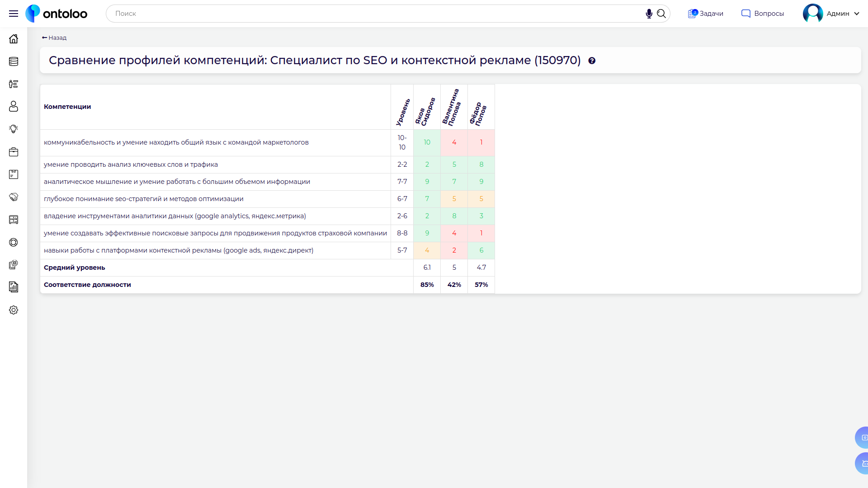This screenshot has height=488, width=868.
Task: Click the lightbulb ideas icon
Action: pyautogui.click(x=14, y=129)
